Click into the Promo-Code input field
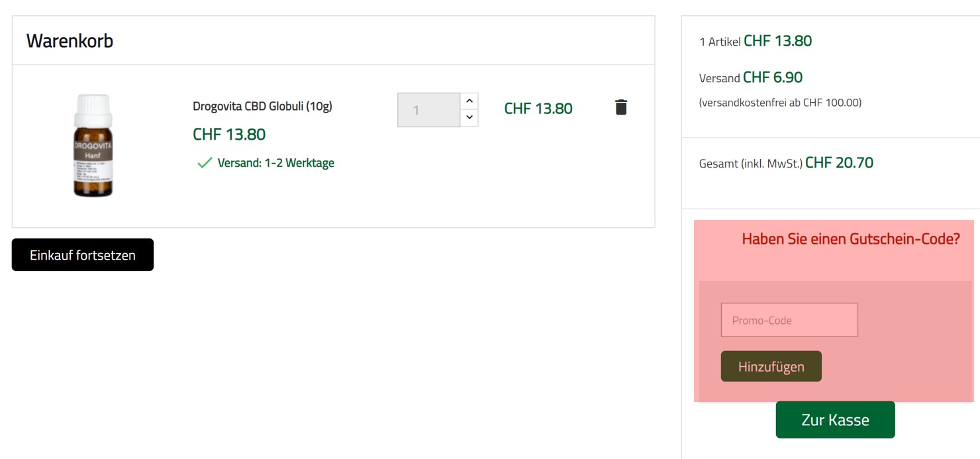The image size is (980, 459). coord(789,320)
